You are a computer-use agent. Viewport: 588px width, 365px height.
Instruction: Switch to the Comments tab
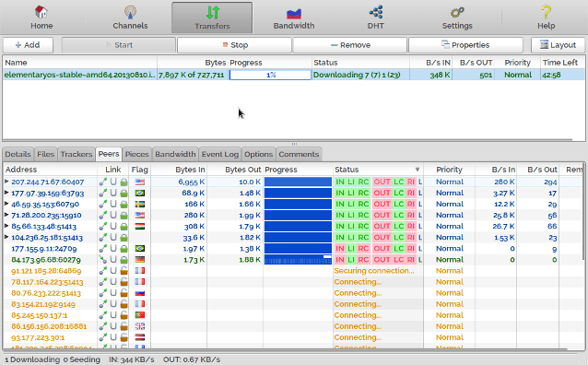point(299,154)
